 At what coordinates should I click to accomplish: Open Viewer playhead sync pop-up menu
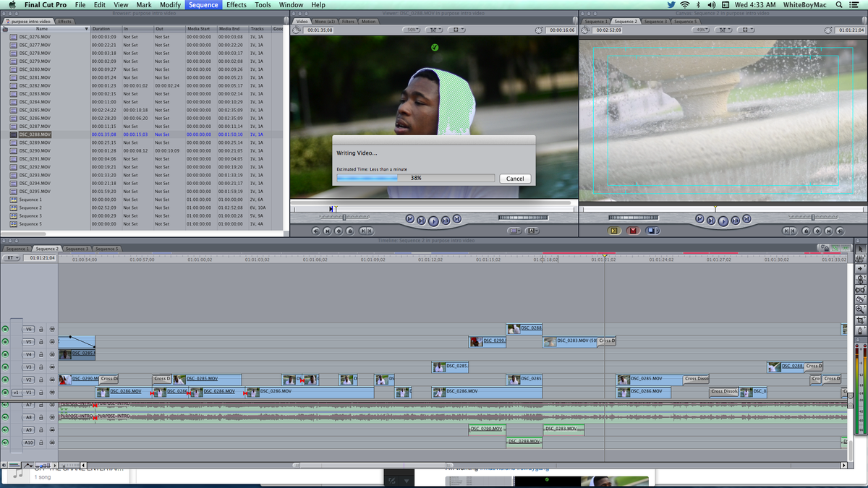435,30
